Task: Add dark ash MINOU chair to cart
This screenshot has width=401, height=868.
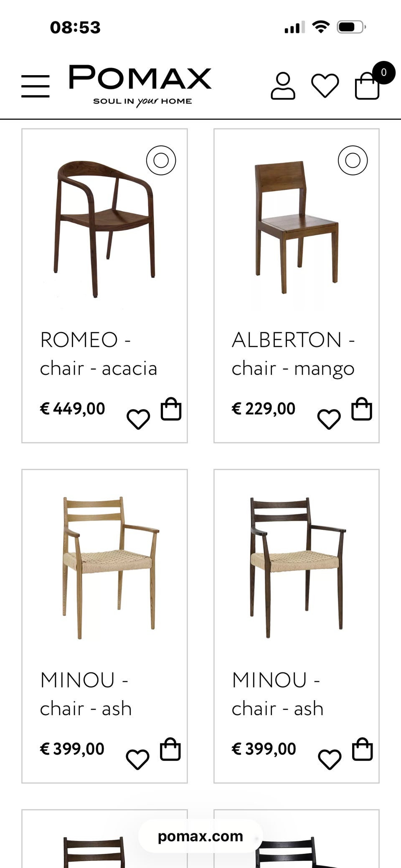Action: (362, 749)
